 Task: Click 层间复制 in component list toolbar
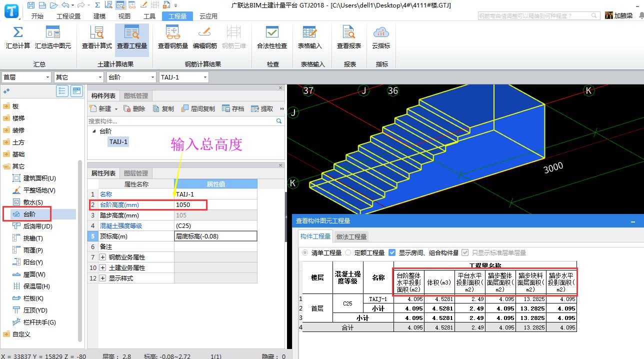tap(198, 108)
